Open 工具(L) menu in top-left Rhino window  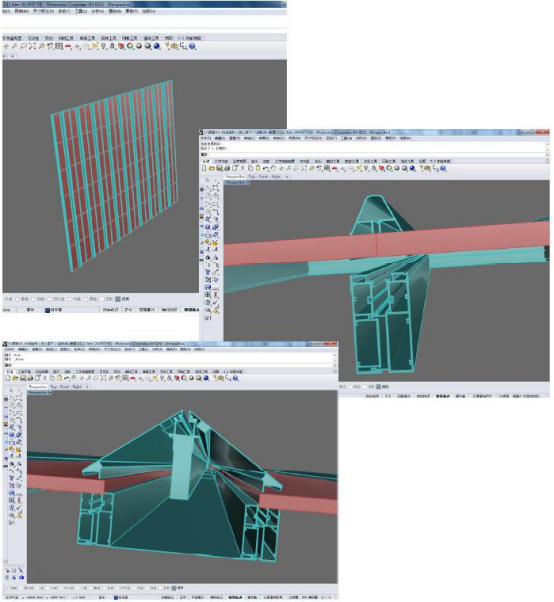[x=81, y=12]
